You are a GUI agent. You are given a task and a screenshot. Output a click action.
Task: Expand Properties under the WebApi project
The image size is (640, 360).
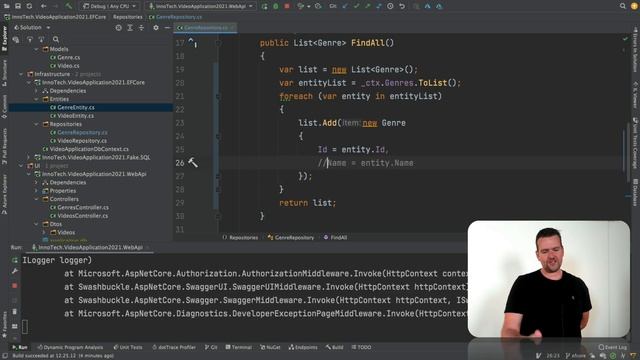[36, 191]
